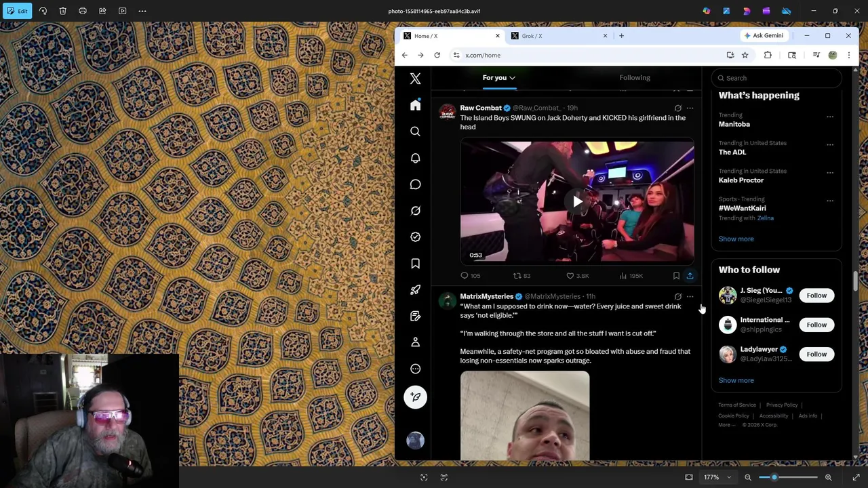Show more Who to follow suggestions
Image resolution: width=868 pixels, height=488 pixels.
pyautogui.click(x=736, y=380)
